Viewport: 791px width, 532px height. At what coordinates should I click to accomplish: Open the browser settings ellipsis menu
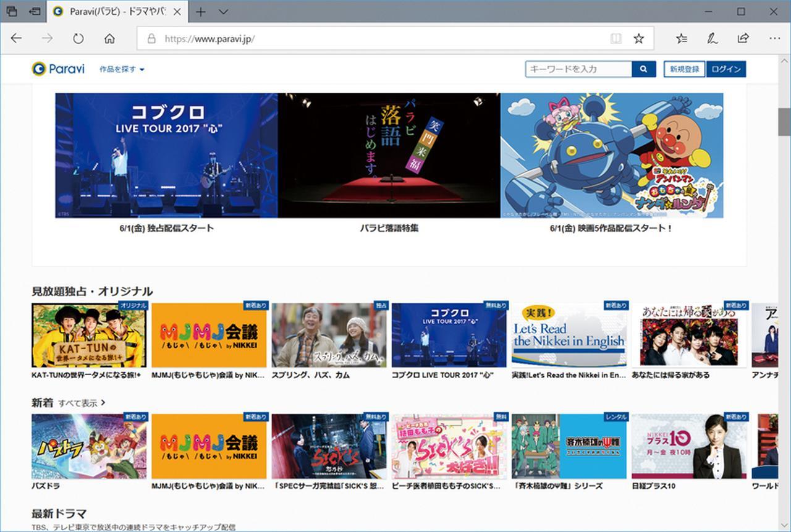[774, 38]
